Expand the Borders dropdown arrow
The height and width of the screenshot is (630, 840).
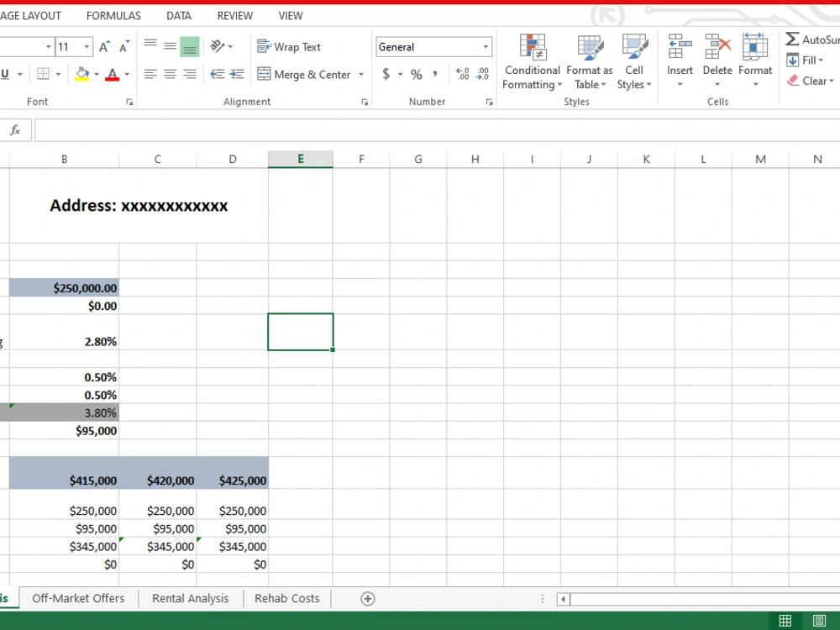[x=58, y=74]
